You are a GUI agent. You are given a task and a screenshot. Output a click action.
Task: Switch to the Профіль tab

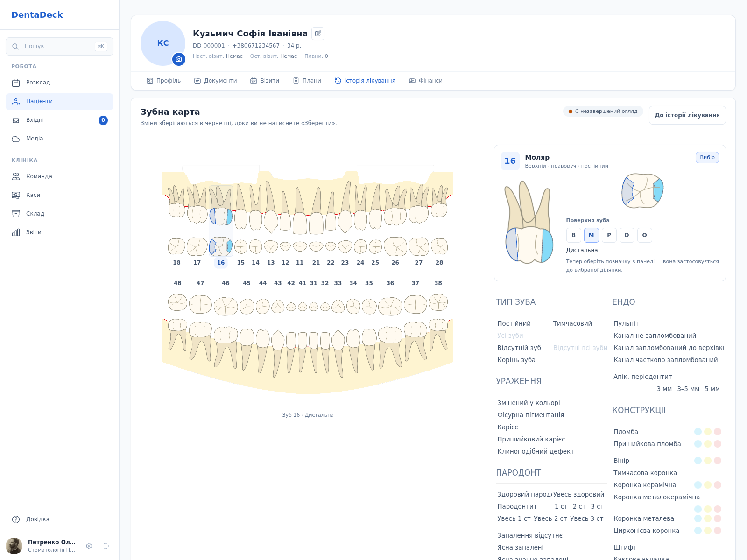pyautogui.click(x=164, y=81)
